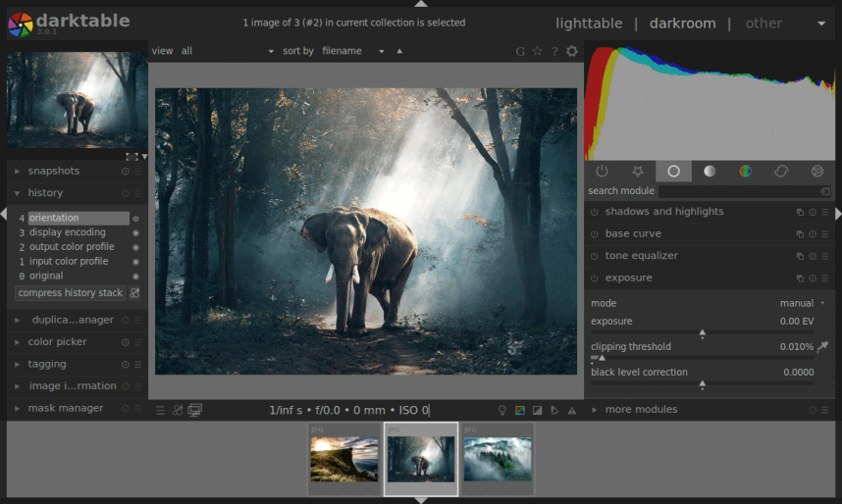This screenshot has height=504, width=842.
Task: Reset the snapshots panel
Action: [x=125, y=172]
